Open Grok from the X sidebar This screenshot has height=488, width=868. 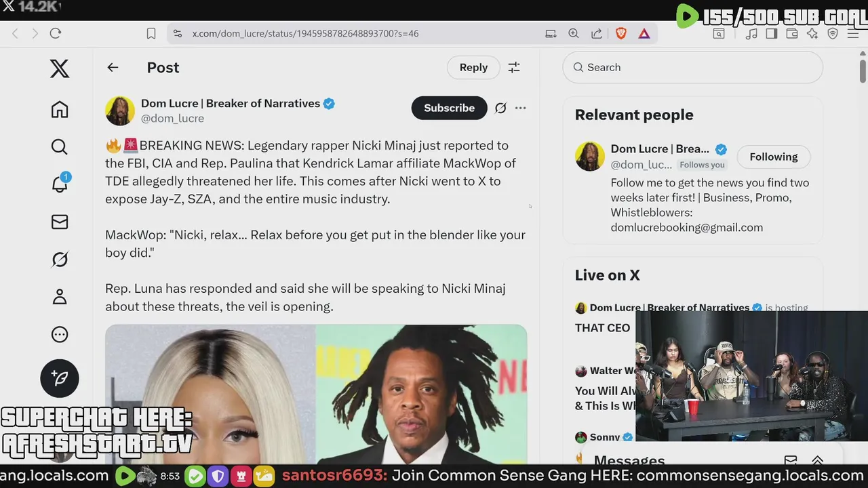tap(60, 260)
